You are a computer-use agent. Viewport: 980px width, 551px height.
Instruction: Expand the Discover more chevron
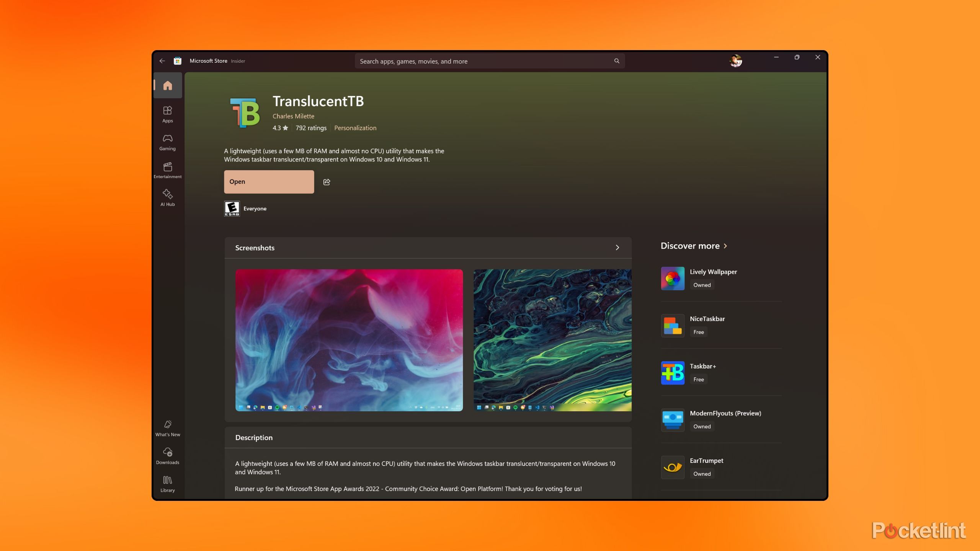tap(725, 246)
